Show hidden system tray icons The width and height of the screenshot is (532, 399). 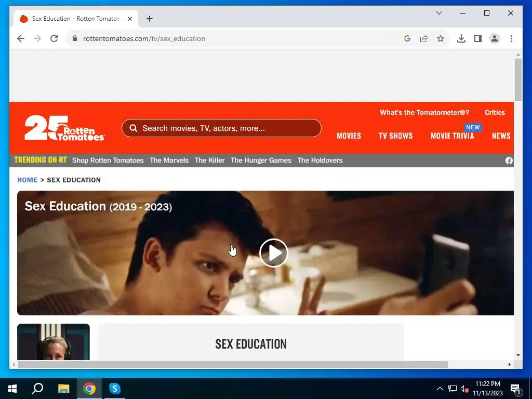coord(440,389)
